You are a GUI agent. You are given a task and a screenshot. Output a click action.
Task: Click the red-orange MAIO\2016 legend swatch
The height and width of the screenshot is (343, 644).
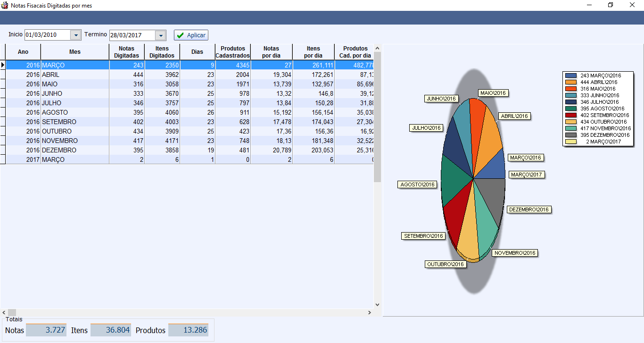tap(571, 89)
